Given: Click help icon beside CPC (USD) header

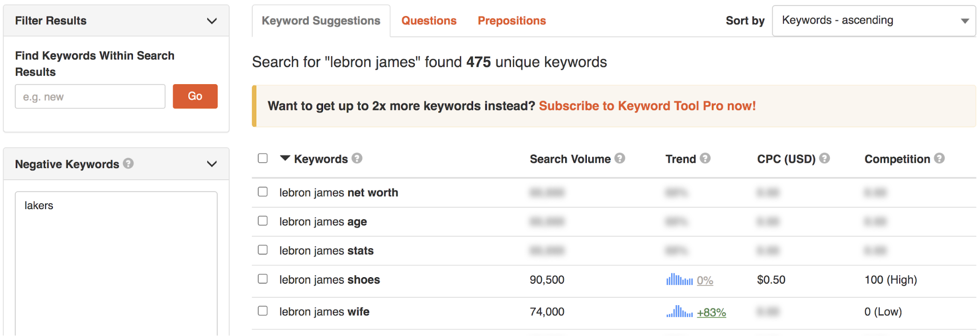Looking at the screenshot, I should point(825,158).
